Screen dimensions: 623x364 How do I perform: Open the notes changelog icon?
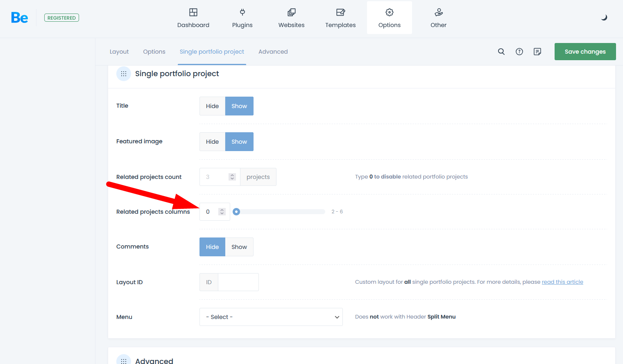tap(537, 52)
